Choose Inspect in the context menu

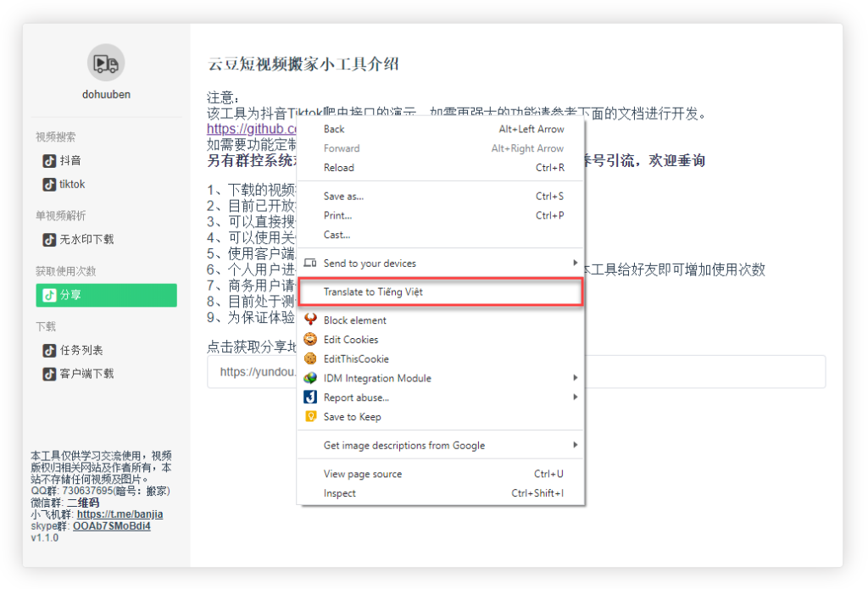pyautogui.click(x=441, y=493)
